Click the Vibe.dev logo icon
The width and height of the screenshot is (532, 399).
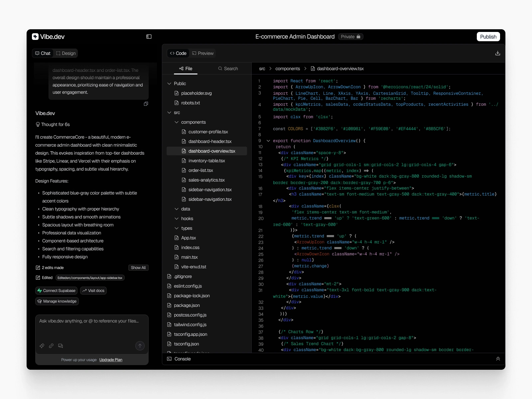point(35,36)
